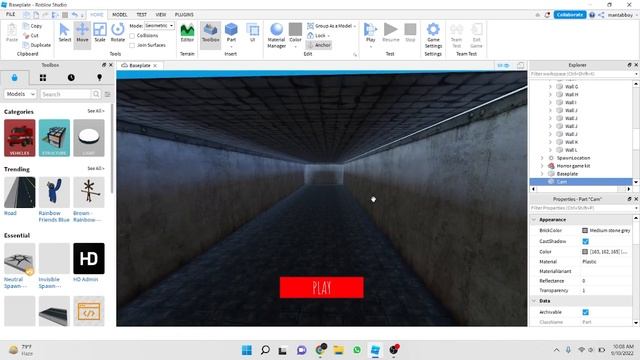Screen dimensions: 640x360
Task: Open Game Settings
Action: click(433, 36)
